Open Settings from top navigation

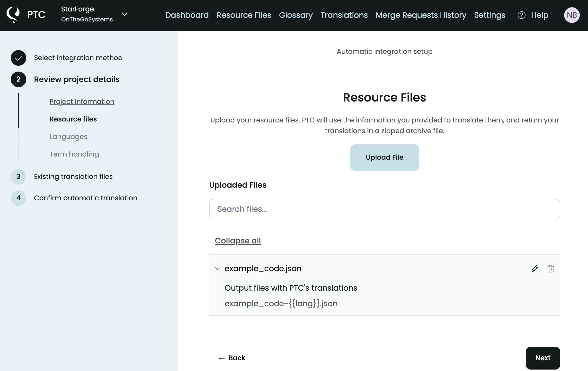coord(490,15)
